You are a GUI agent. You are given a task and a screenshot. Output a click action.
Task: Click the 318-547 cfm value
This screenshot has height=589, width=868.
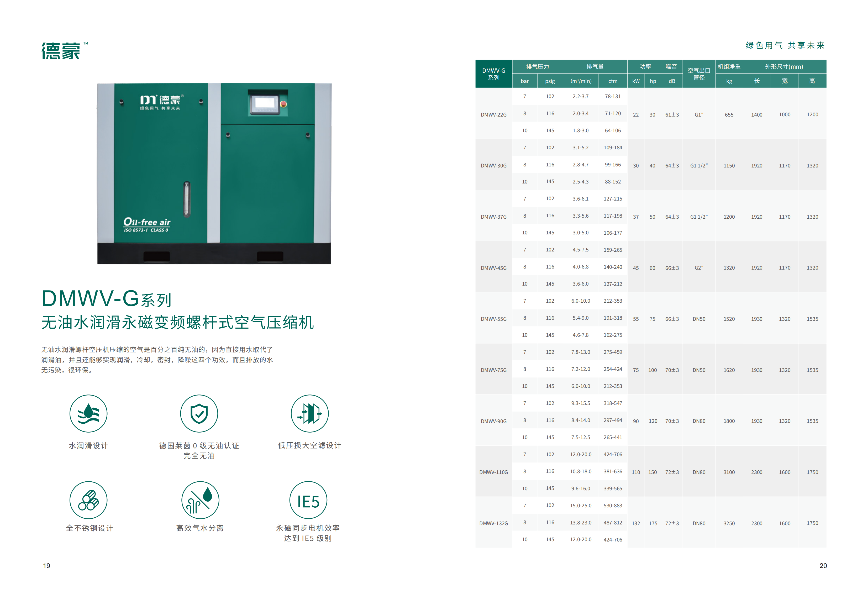(613, 403)
